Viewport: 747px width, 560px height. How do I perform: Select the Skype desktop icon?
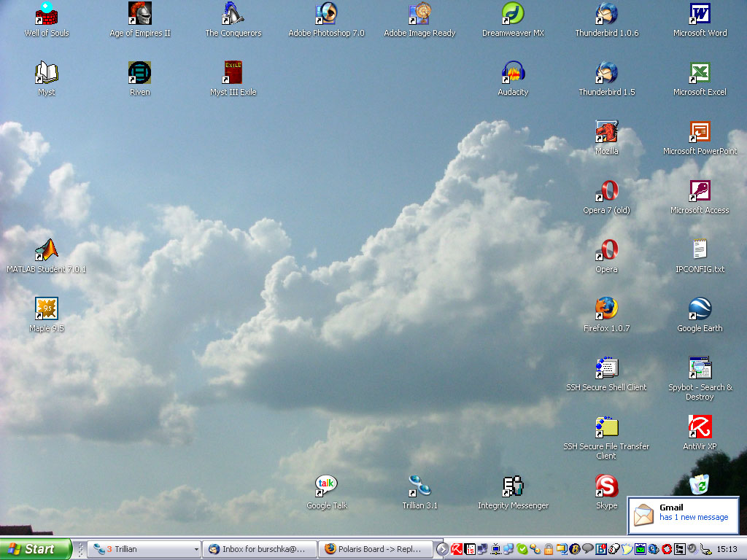pyautogui.click(x=606, y=486)
